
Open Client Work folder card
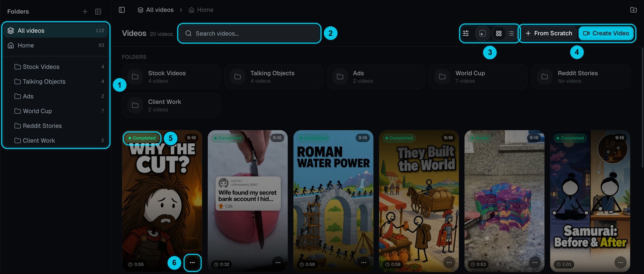click(171, 105)
